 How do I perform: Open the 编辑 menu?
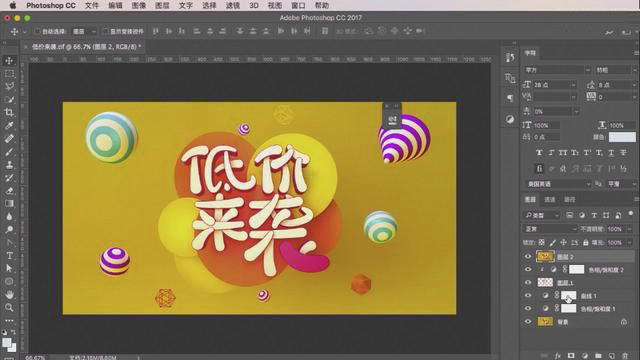(x=115, y=5)
